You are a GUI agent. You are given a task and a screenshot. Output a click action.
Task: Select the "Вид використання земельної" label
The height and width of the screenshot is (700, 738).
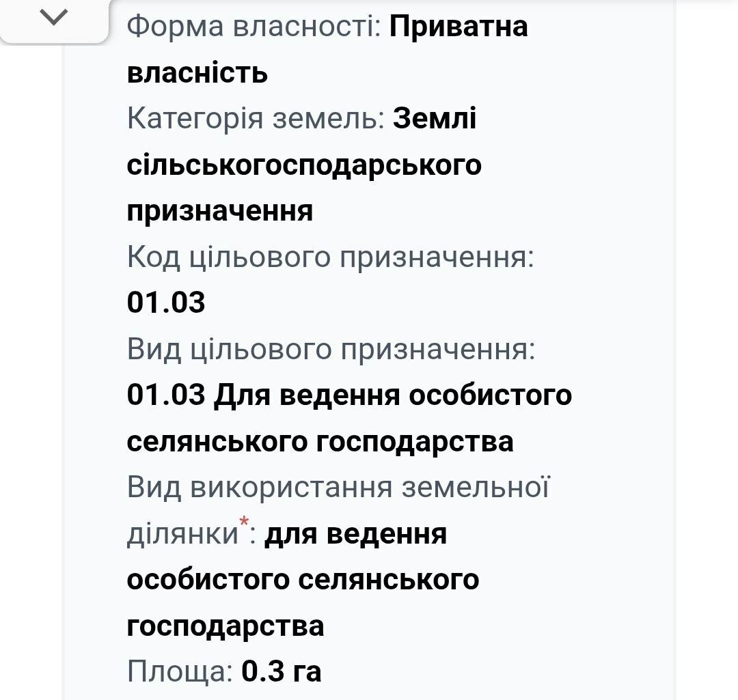(x=338, y=487)
